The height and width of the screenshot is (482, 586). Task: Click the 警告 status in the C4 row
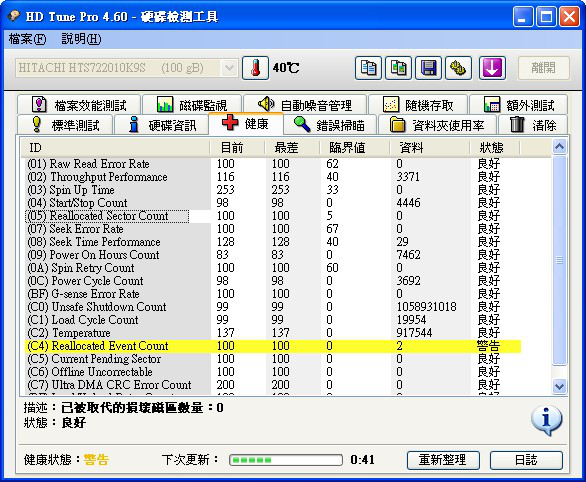488,346
